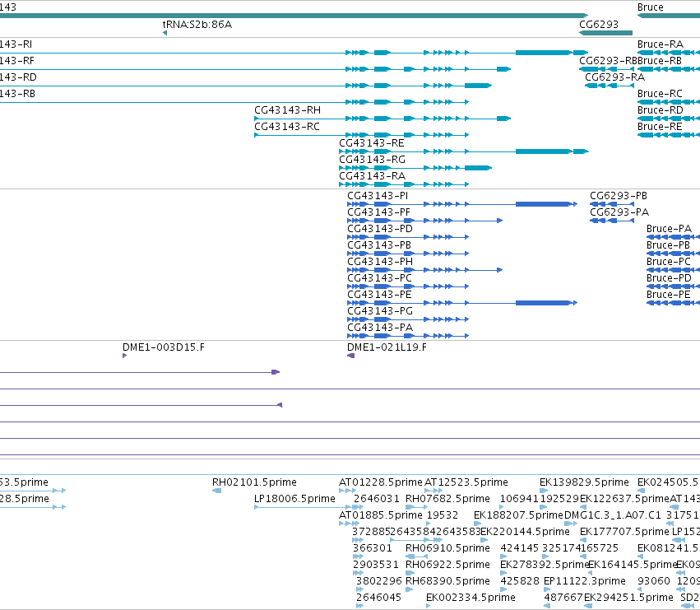Click the Bruce-RE transcript label
Image resolution: width=700 pixels, height=610 pixels.
pyautogui.click(x=660, y=127)
